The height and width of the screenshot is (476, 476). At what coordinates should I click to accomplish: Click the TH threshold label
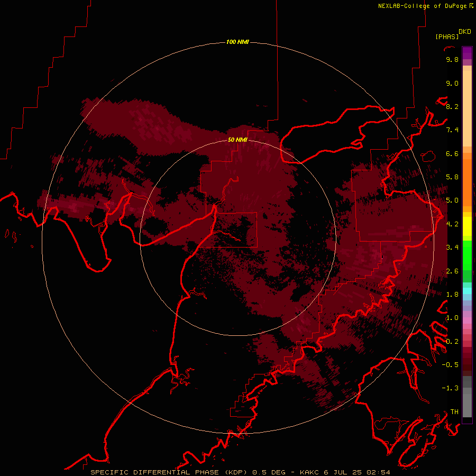coord(454,412)
